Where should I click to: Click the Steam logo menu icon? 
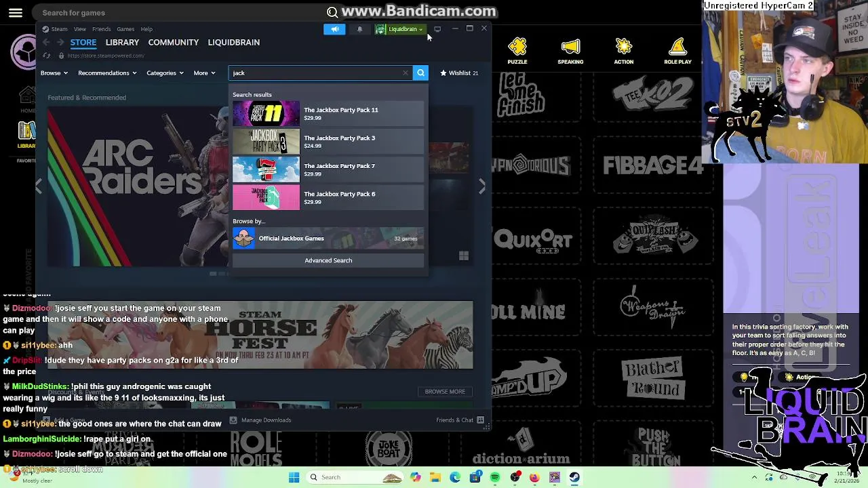tap(45, 29)
